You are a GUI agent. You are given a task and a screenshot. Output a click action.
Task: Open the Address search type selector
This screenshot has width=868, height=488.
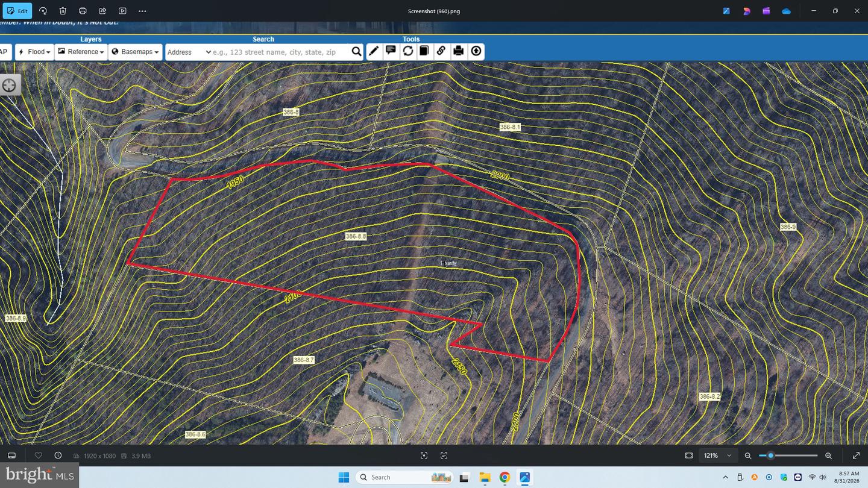(189, 52)
